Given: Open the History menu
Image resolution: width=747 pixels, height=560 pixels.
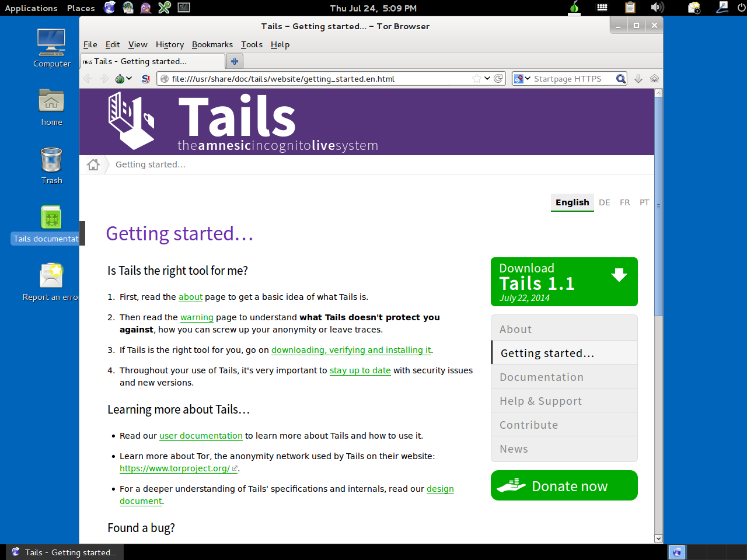Looking at the screenshot, I should click(170, 44).
